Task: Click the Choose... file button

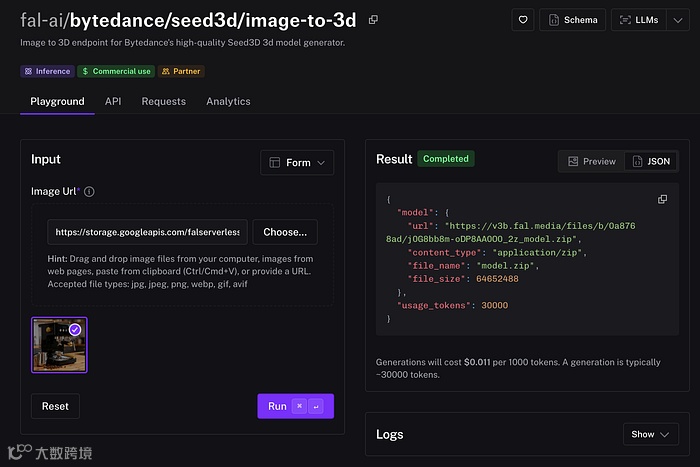Action: pos(285,232)
